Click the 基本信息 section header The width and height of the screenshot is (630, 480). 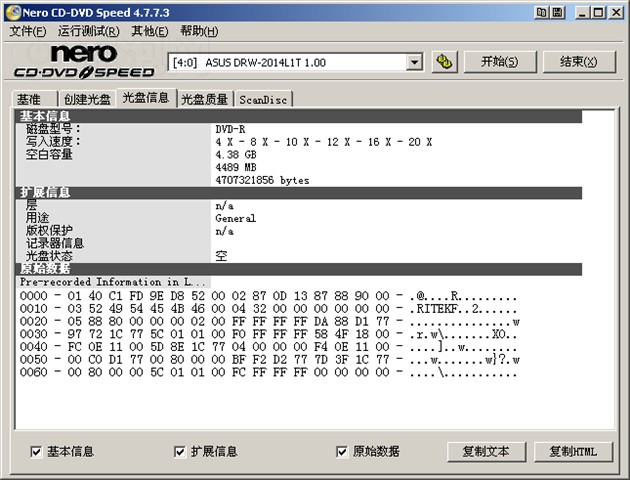299,116
